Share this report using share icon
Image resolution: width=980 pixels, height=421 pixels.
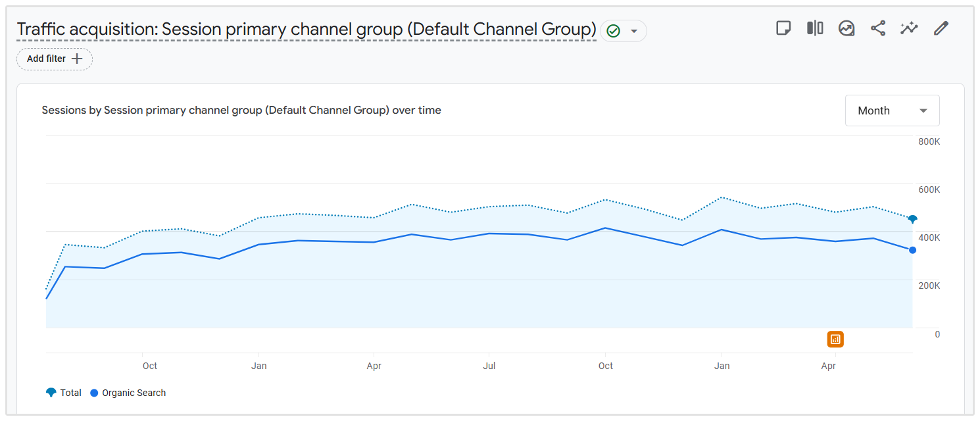coord(878,28)
